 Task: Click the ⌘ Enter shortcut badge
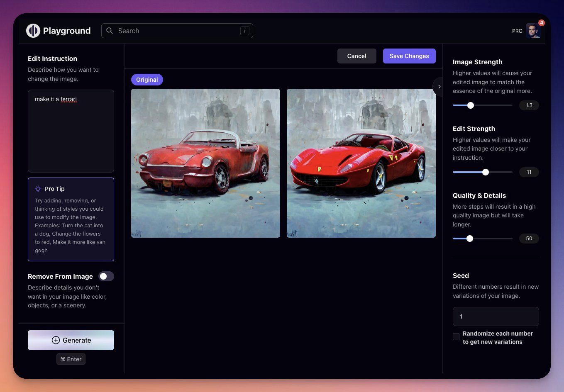(71, 359)
